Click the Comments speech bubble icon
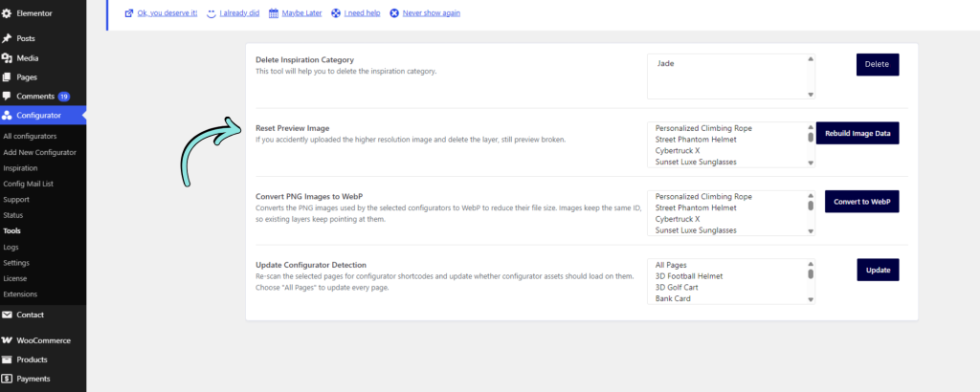 point(7,97)
